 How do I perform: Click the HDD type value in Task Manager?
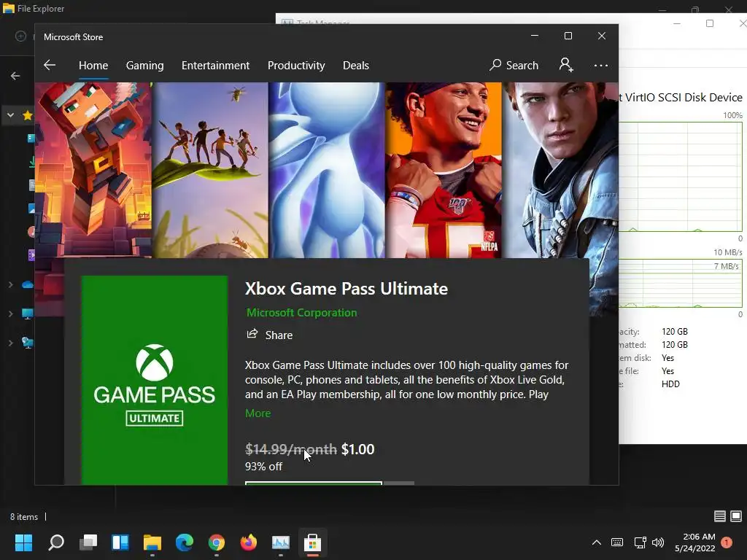pos(670,384)
